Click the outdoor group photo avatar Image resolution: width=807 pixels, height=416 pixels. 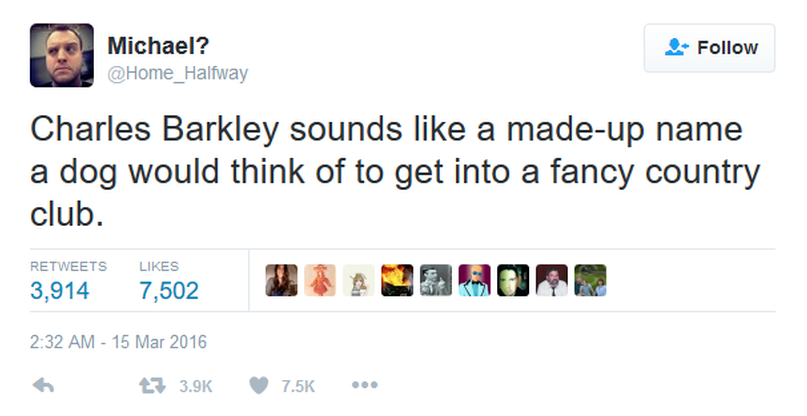[590, 281]
